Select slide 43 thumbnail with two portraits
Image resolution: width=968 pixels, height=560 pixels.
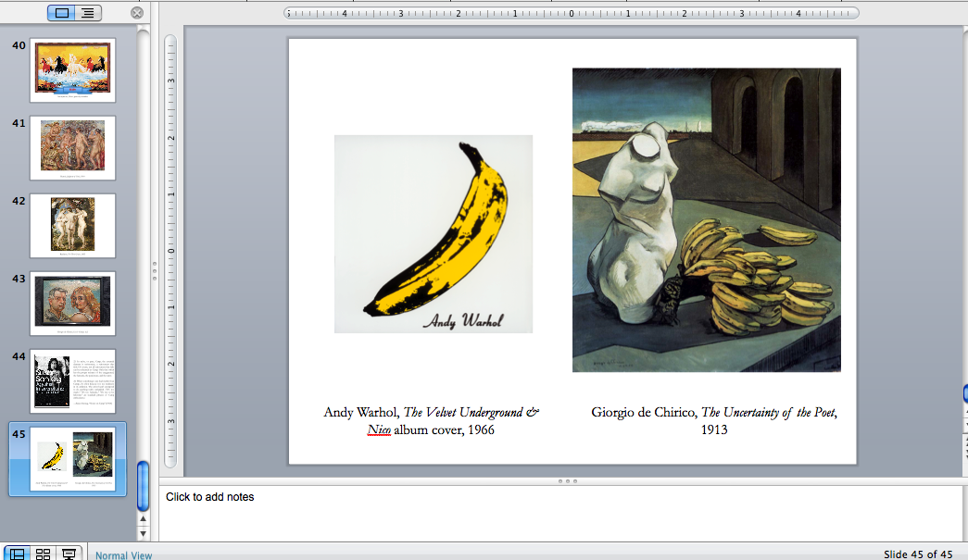pos(73,304)
